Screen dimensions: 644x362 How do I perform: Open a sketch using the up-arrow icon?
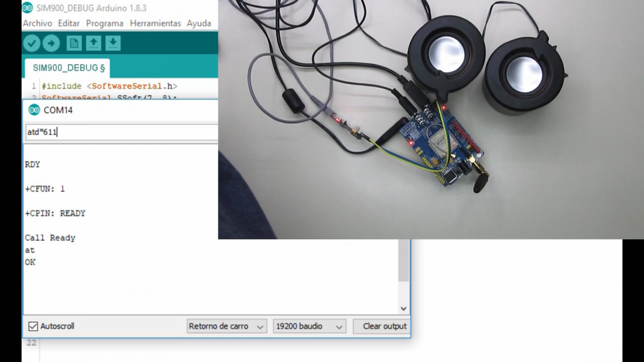94,43
